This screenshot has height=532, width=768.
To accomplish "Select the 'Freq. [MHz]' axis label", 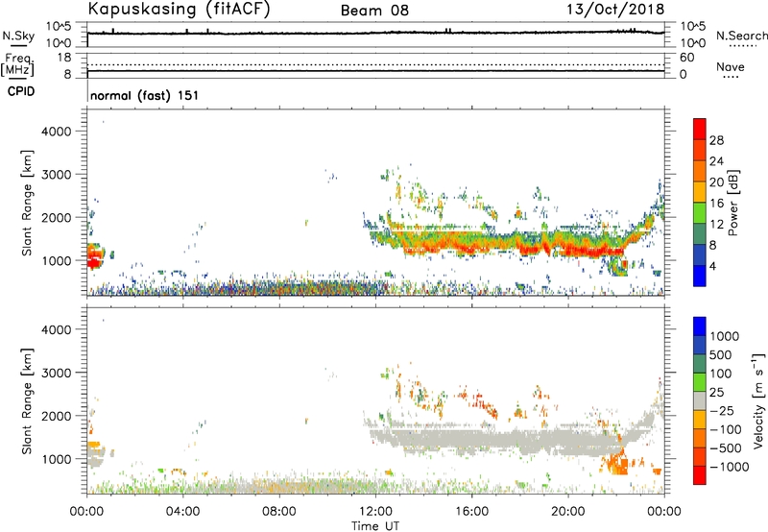I will (18, 64).
